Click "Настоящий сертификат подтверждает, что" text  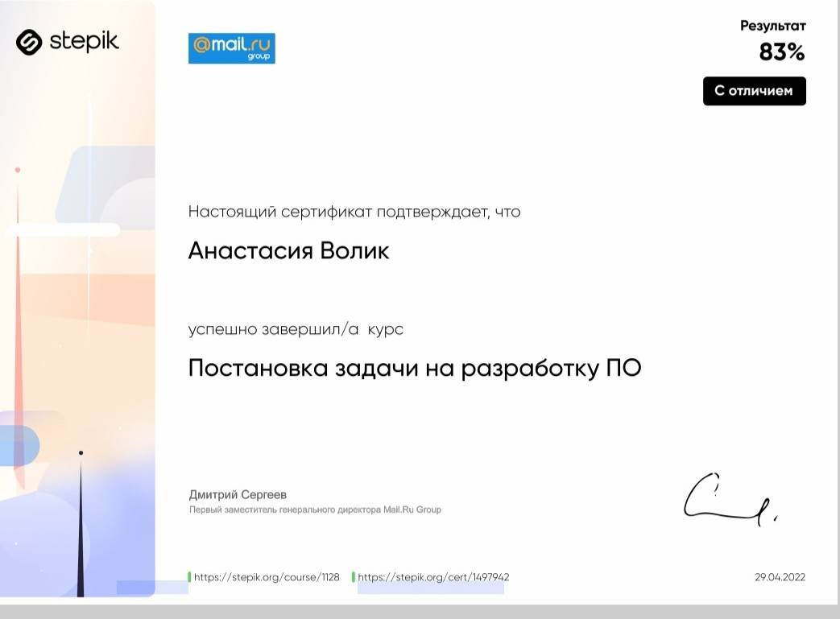click(354, 212)
